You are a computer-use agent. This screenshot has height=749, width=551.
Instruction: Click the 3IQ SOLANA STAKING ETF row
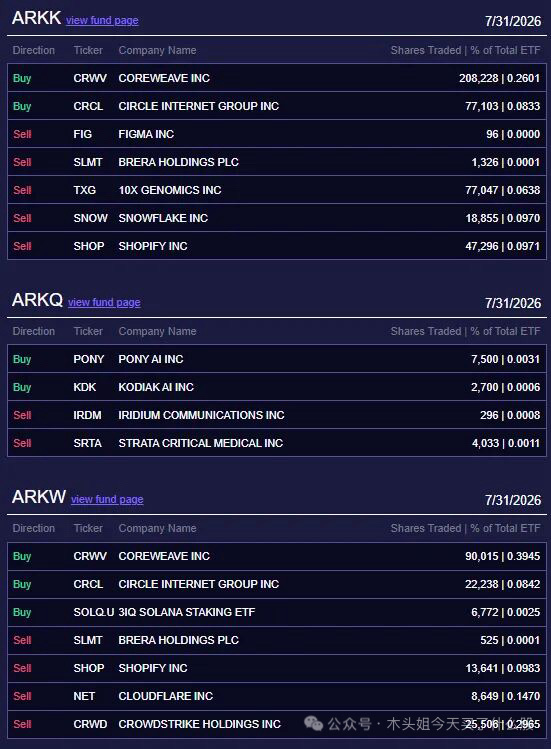pyautogui.click(x=277, y=612)
